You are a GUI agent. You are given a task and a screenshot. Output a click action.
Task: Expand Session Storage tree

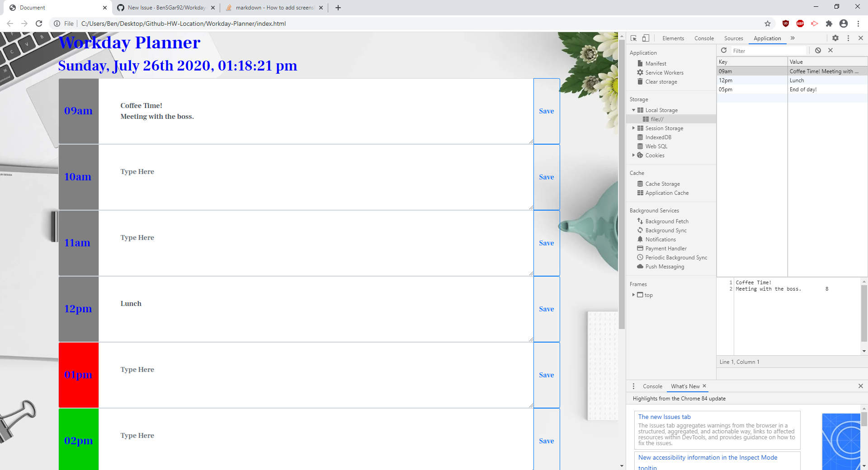coord(633,128)
